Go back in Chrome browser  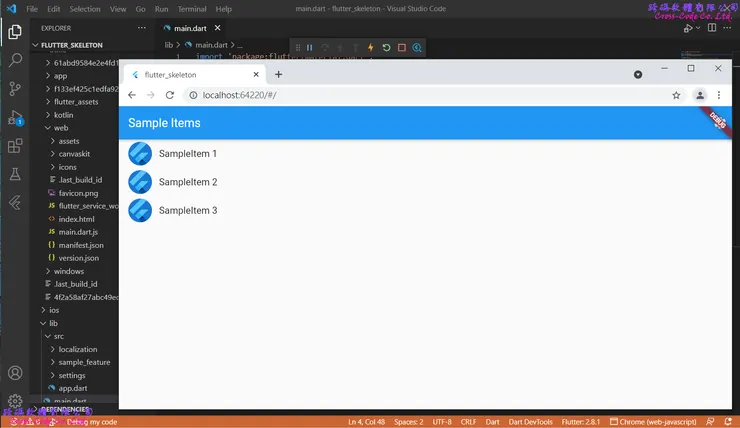point(132,95)
